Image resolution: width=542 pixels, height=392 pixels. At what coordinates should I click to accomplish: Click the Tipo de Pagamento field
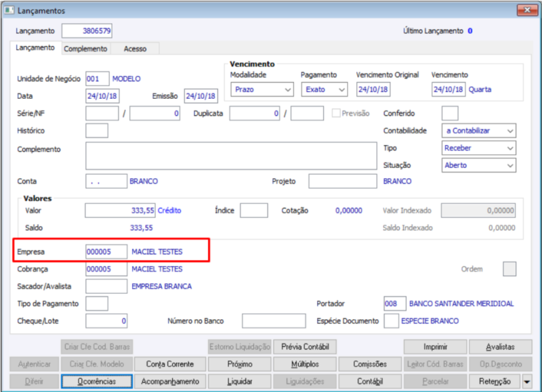[x=97, y=303]
